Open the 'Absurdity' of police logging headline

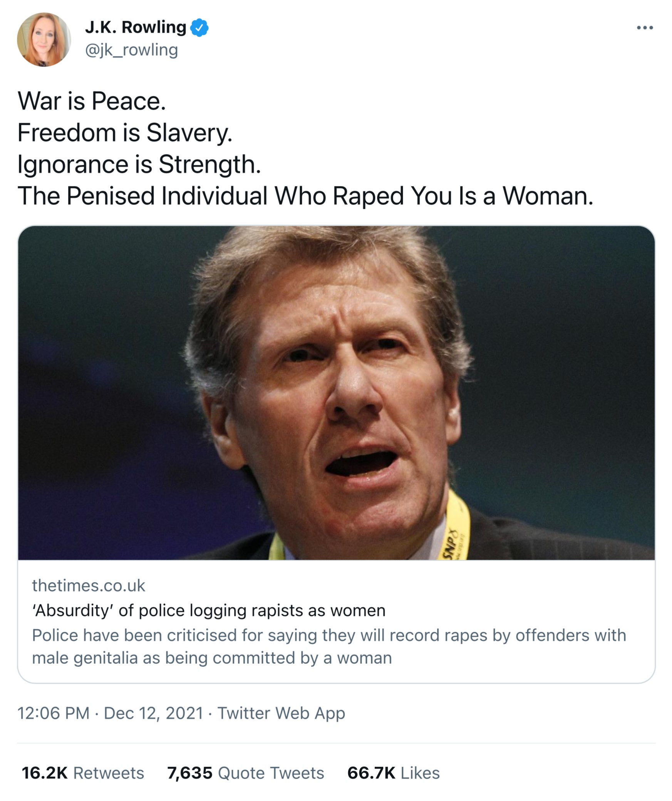pos(209,610)
